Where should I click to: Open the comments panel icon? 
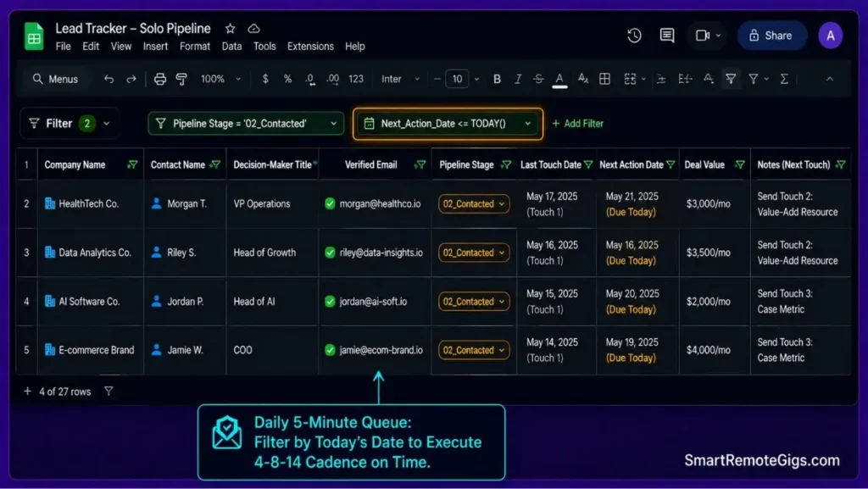tap(667, 36)
